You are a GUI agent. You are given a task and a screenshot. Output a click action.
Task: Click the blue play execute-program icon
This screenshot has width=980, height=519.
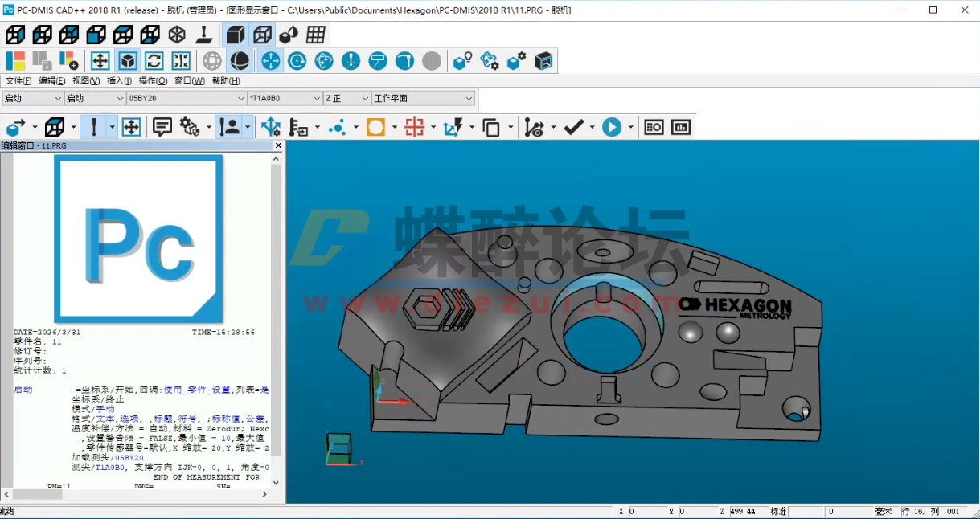pos(613,126)
